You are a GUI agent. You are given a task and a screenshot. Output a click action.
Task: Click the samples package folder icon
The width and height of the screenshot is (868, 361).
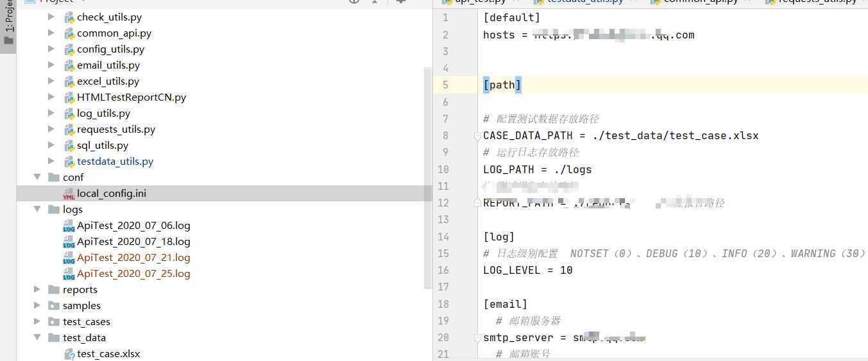[54, 305]
